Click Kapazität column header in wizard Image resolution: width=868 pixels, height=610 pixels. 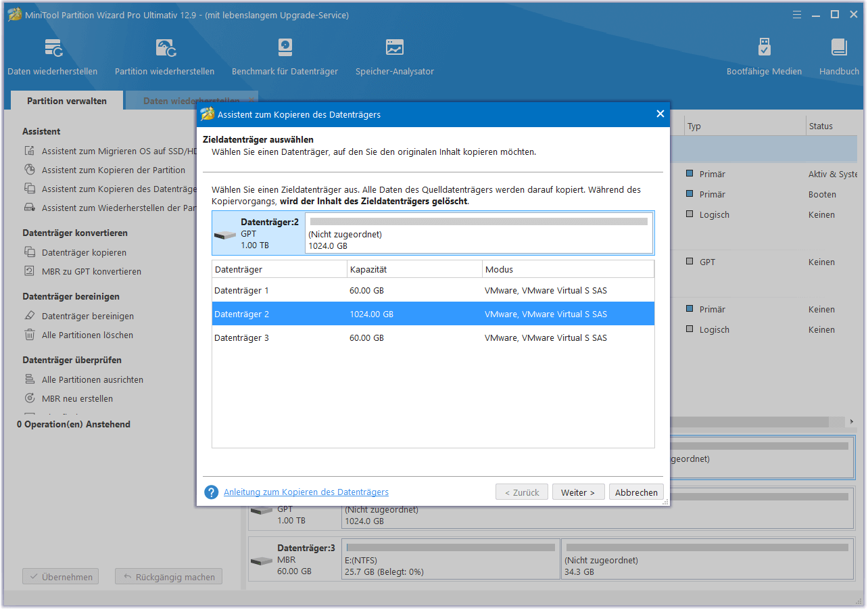tap(414, 269)
